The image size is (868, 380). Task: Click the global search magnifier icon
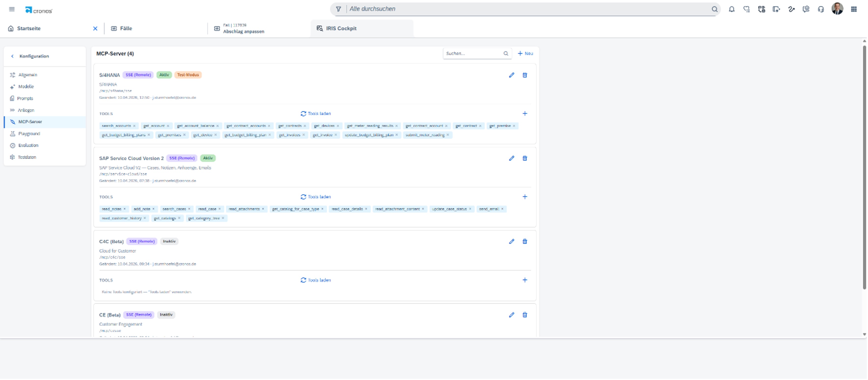714,9
